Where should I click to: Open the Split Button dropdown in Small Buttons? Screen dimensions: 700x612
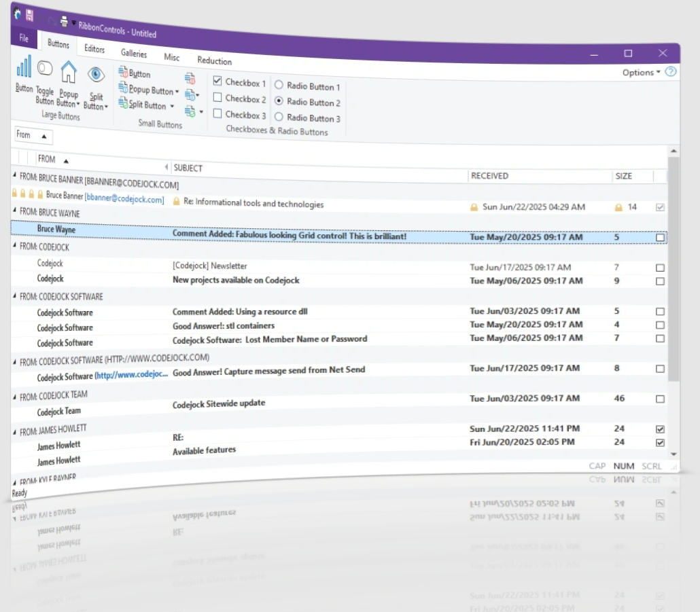172,105
